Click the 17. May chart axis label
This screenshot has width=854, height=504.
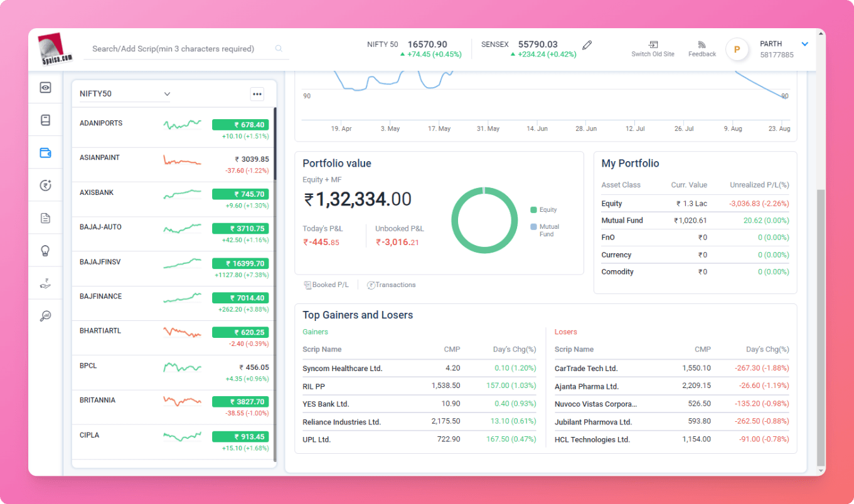439,129
